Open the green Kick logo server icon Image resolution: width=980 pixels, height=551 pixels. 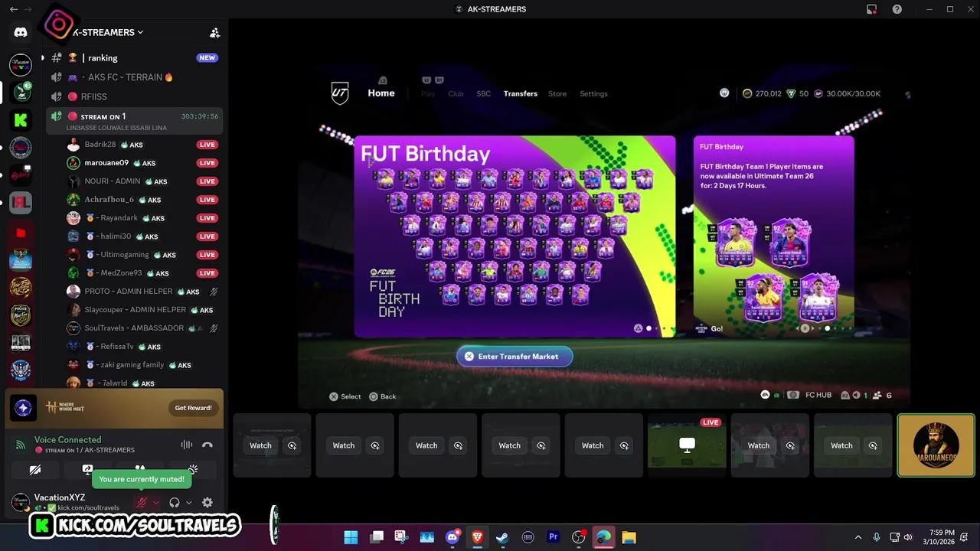pyautogui.click(x=21, y=120)
